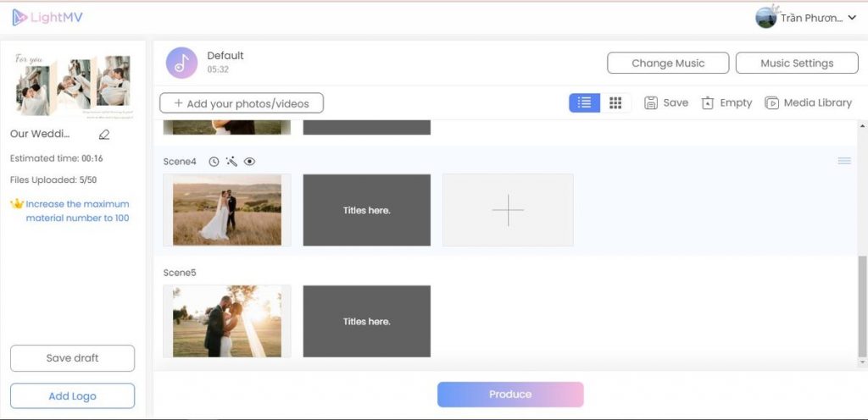Switch to list view layout
Viewport: 868px width, 420px height.
[x=584, y=102]
